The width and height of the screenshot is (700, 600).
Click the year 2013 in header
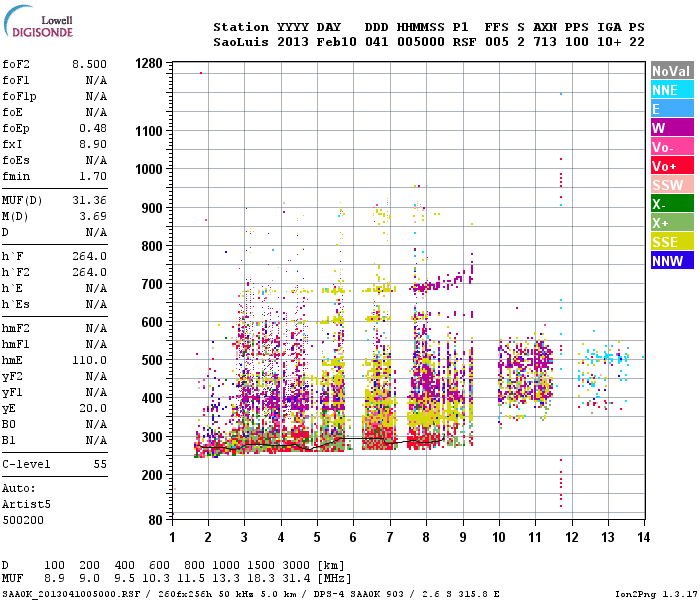(x=292, y=42)
